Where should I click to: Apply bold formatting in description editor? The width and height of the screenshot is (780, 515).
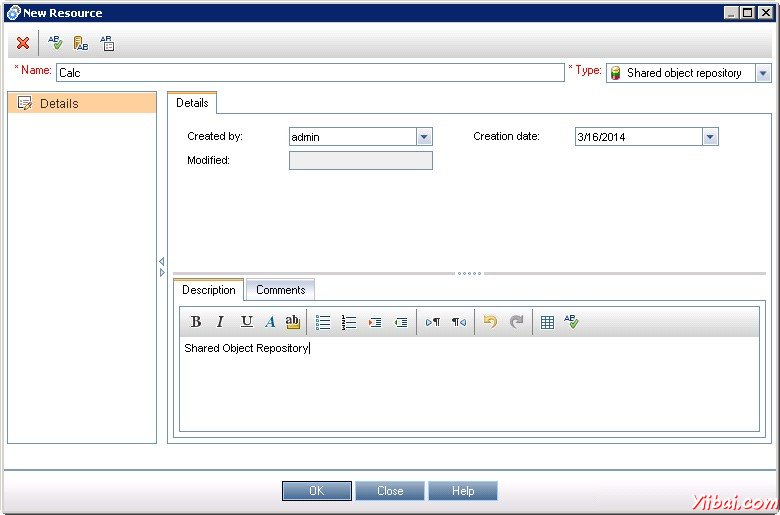(196, 322)
